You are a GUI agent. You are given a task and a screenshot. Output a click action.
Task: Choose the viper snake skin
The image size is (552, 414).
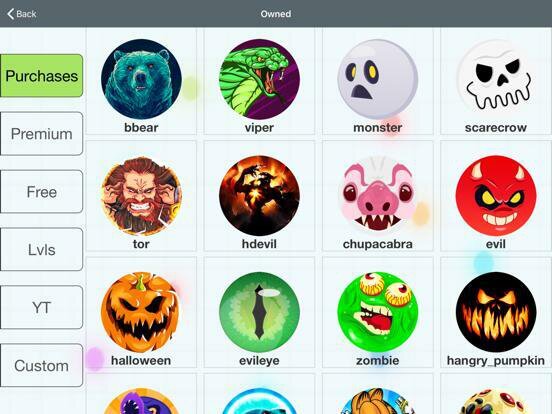click(259, 79)
